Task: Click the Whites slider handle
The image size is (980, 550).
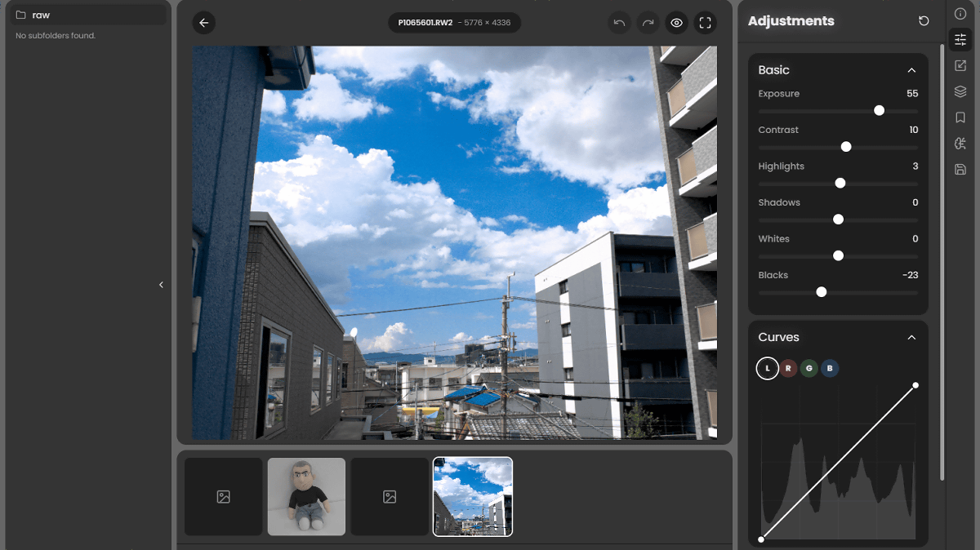Action: [838, 255]
